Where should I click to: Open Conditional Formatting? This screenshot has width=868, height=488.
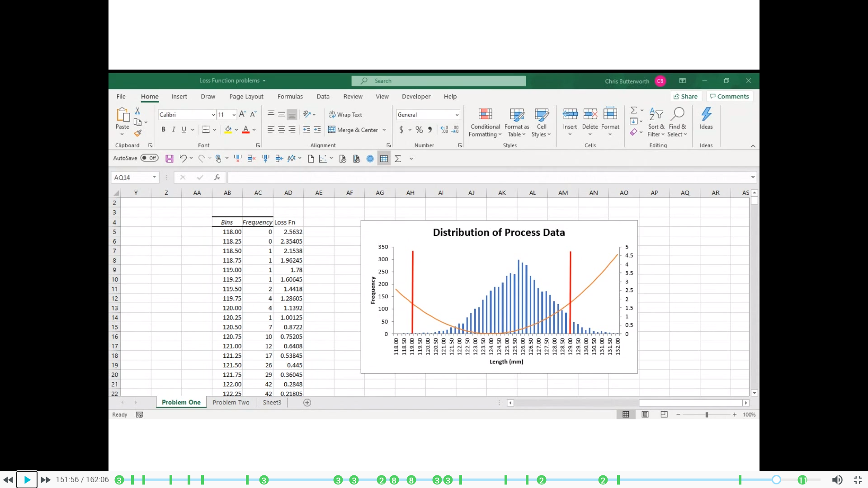click(x=485, y=122)
